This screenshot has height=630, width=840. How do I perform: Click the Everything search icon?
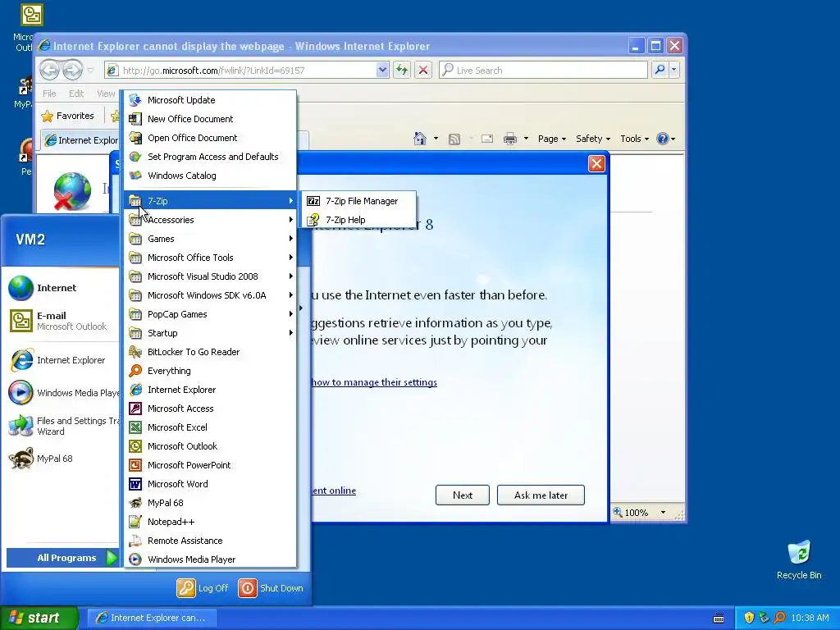(135, 371)
